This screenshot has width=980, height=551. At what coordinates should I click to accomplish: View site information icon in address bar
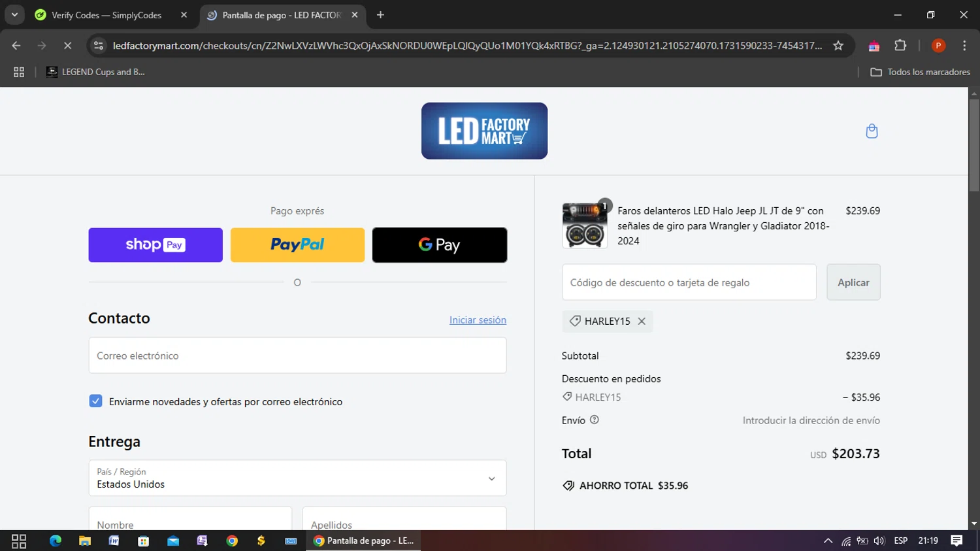click(99, 45)
